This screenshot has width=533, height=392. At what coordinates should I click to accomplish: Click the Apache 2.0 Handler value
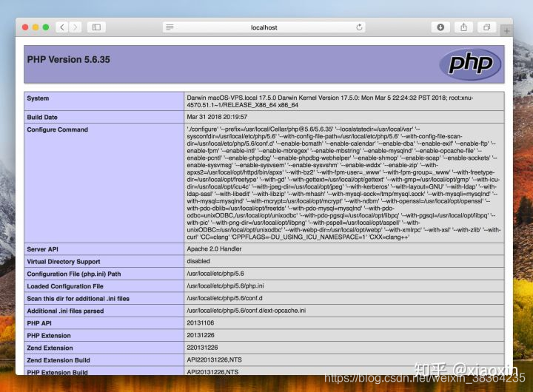coord(214,249)
